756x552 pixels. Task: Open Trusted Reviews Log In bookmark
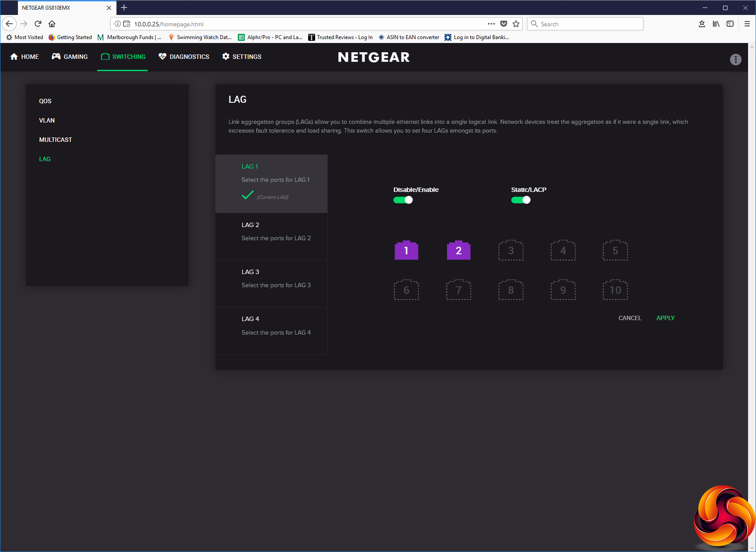341,37
